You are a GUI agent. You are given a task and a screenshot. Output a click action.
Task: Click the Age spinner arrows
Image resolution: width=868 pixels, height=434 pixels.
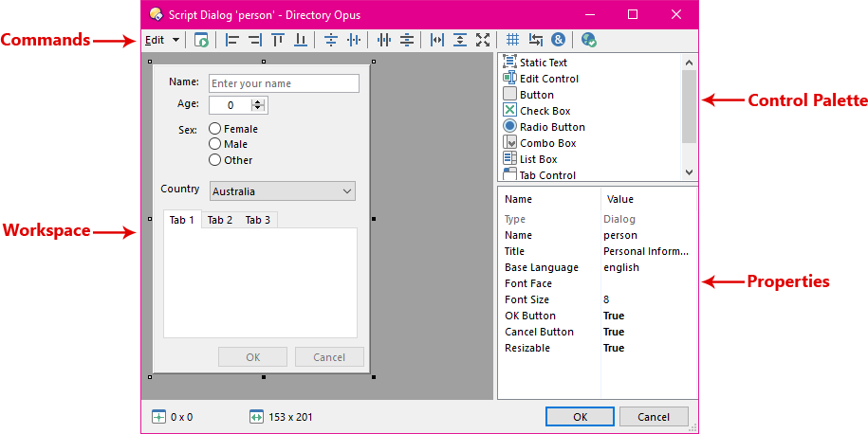coord(258,105)
